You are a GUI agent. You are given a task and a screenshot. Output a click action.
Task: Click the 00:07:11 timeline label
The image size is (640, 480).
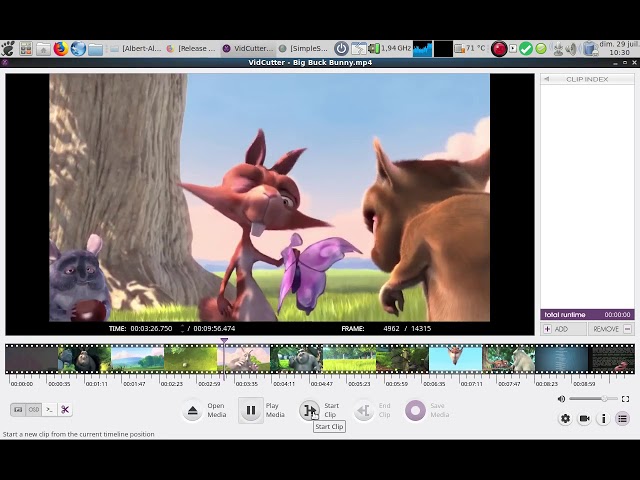471,384
